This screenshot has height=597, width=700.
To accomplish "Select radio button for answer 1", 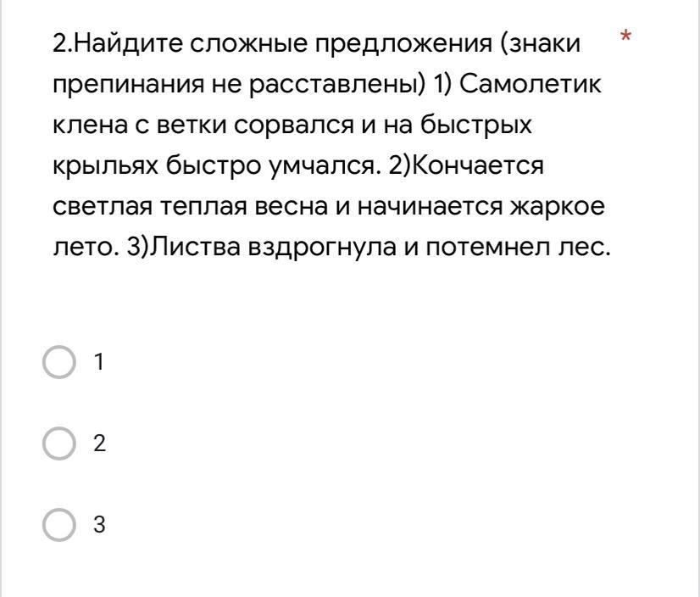I will coord(59,362).
